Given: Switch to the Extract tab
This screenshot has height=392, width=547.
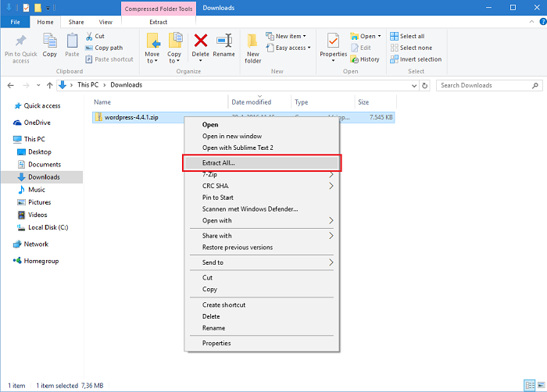Looking at the screenshot, I should pos(159,22).
